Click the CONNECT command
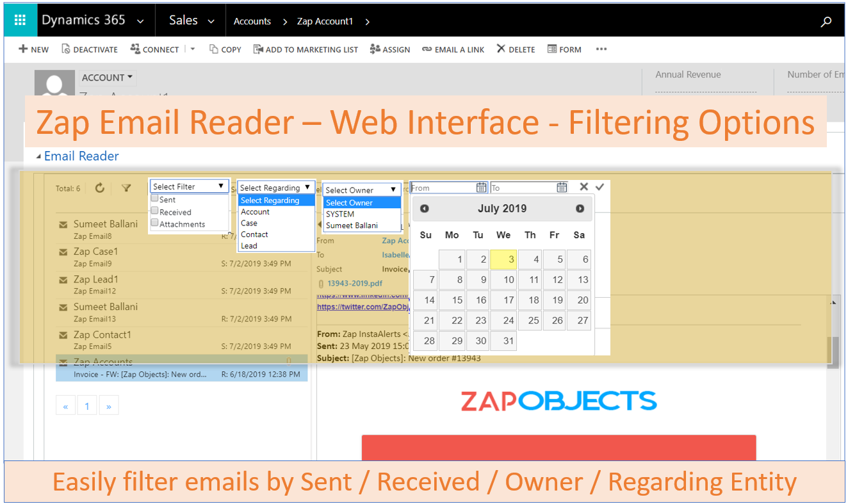This screenshot has height=504, width=848. click(154, 49)
